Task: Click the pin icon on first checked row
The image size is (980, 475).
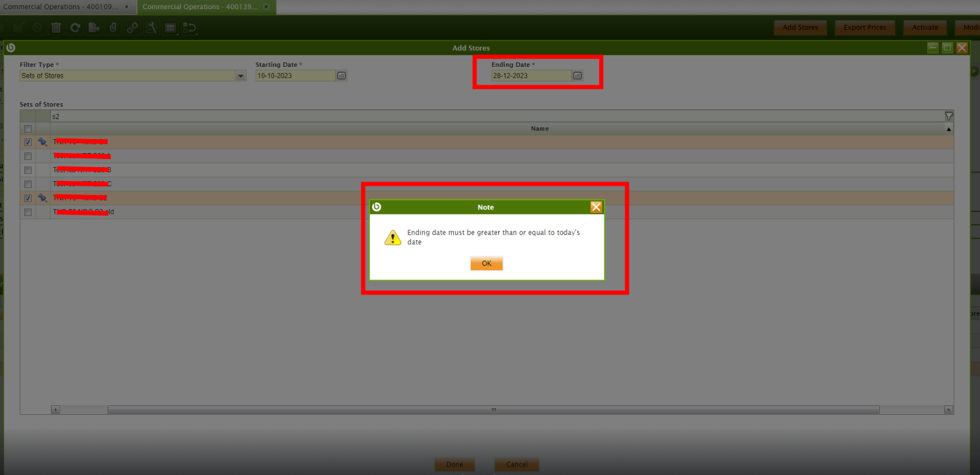Action: pos(43,142)
